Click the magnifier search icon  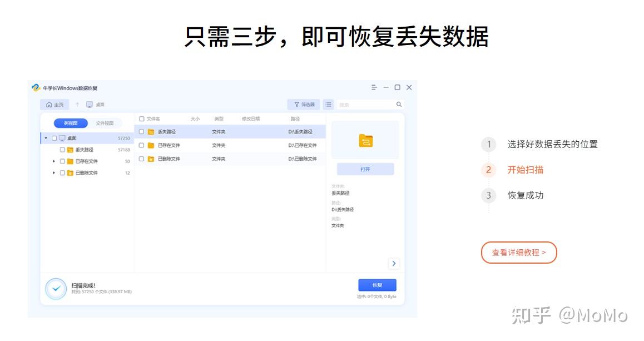coord(399,105)
